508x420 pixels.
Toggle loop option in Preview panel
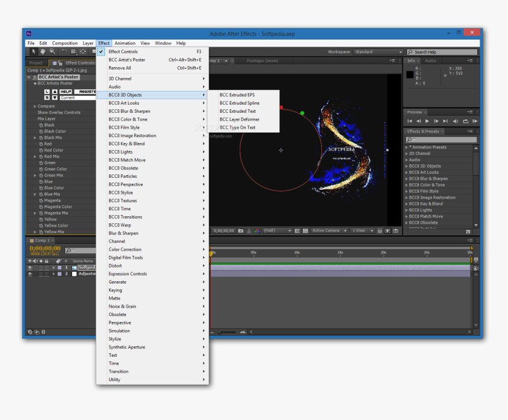(465, 121)
